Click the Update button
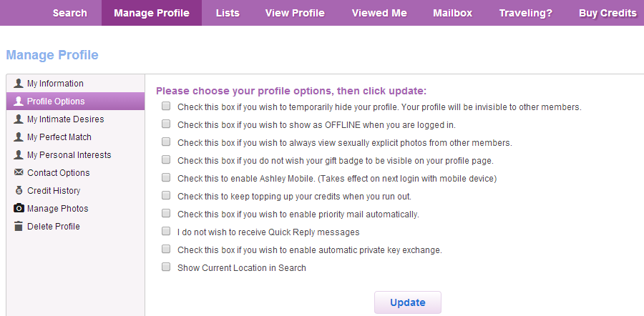 407,302
